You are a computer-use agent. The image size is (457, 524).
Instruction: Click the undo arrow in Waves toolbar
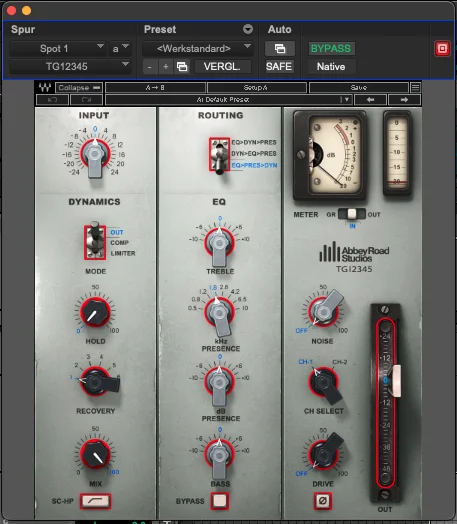coord(52,100)
